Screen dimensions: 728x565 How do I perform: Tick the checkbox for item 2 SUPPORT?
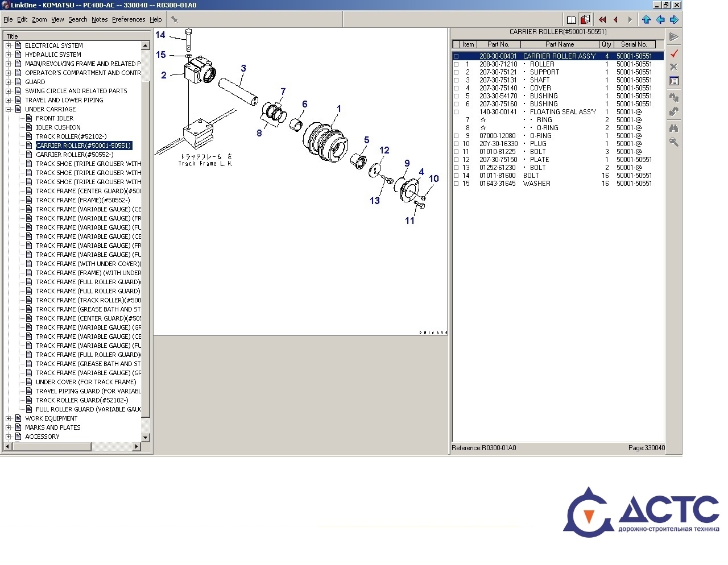tap(456, 72)
